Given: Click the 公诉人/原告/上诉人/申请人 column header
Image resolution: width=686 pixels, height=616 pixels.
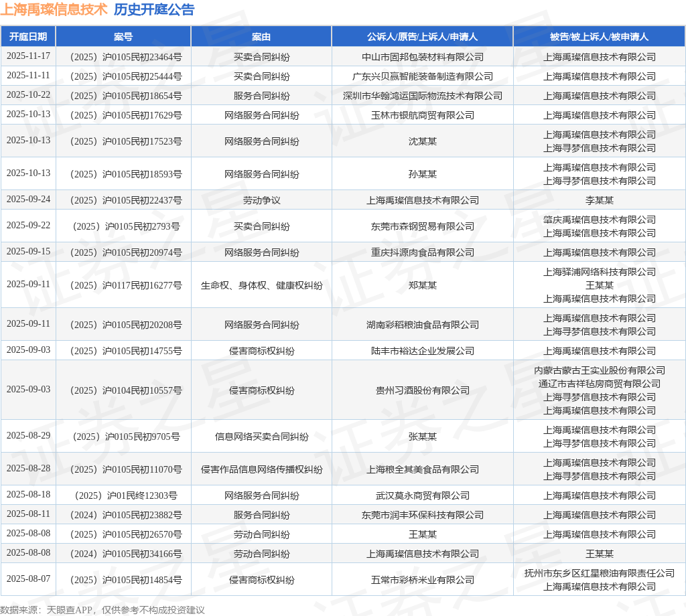Looking at the screenshot, I should (x=422, y=37).
